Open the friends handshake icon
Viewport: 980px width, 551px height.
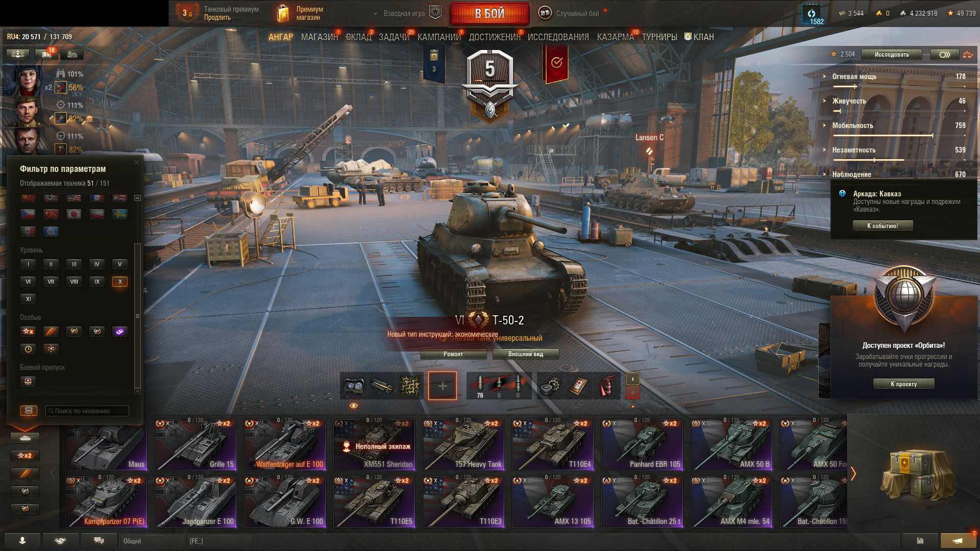tap(60, 541)
